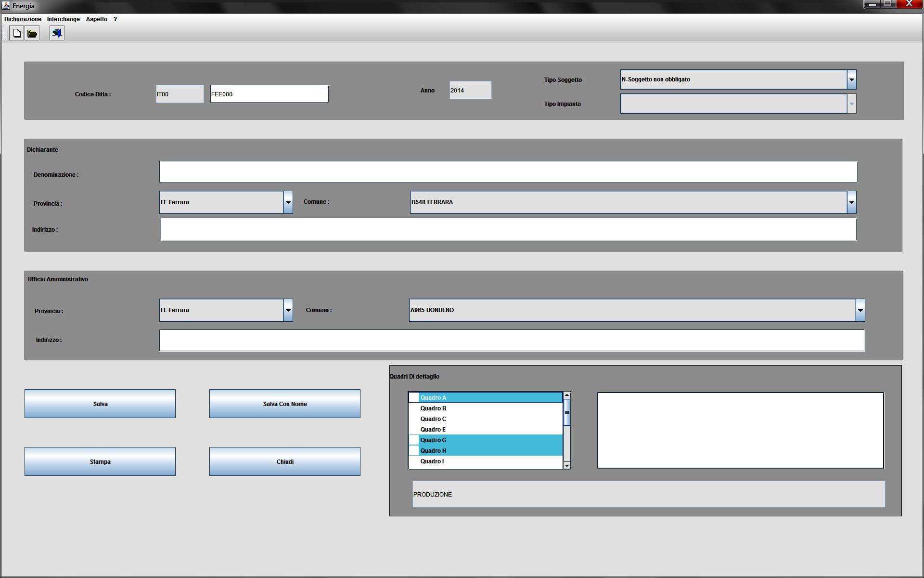Click the IT00 code prefix field
This screenshot has height=578, width=924.
180,94
